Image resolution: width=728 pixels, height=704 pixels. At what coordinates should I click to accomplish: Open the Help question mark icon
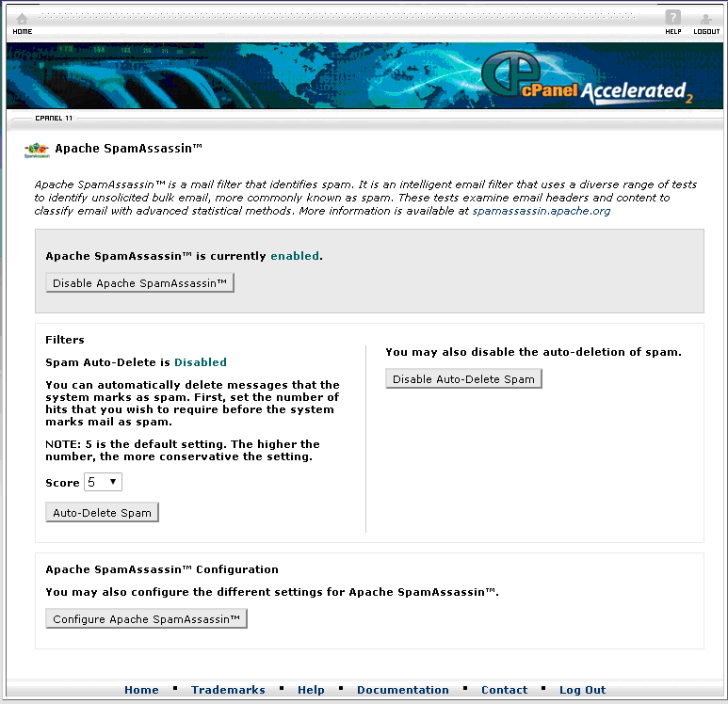tap(672, 18)
